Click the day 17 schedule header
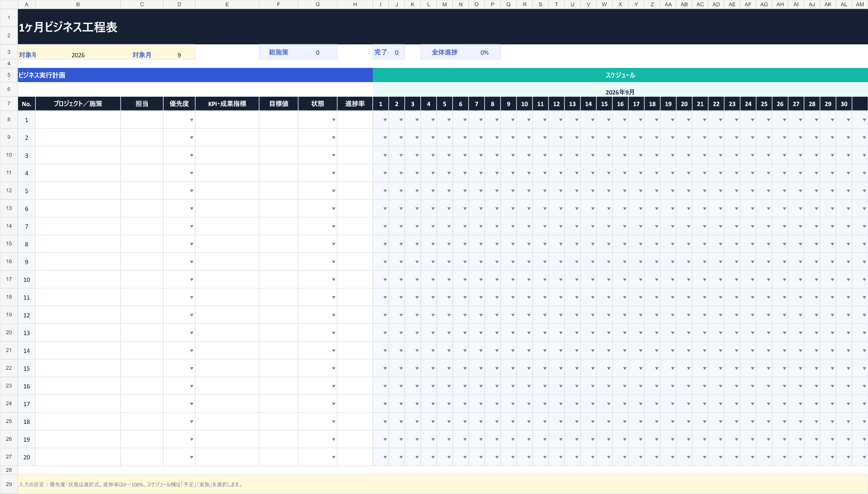Image resolution: width=868 pixels, height=494 pixels. (636, 103)
